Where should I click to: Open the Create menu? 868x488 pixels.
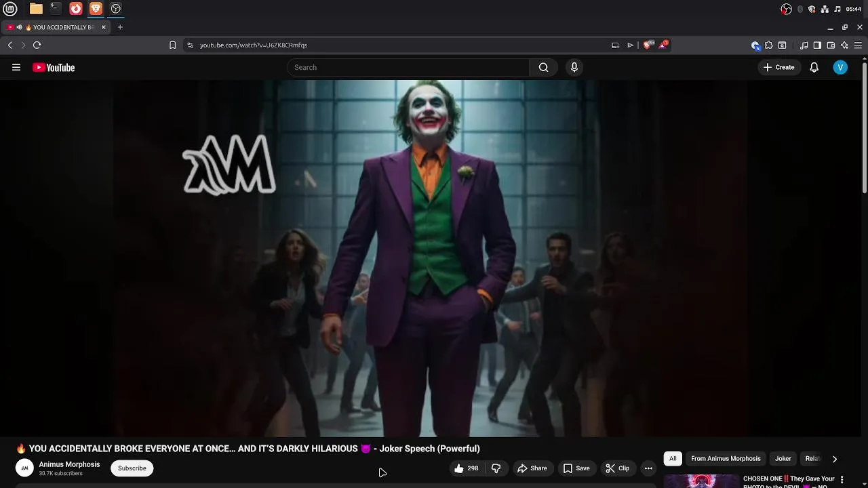coord(778,67)
